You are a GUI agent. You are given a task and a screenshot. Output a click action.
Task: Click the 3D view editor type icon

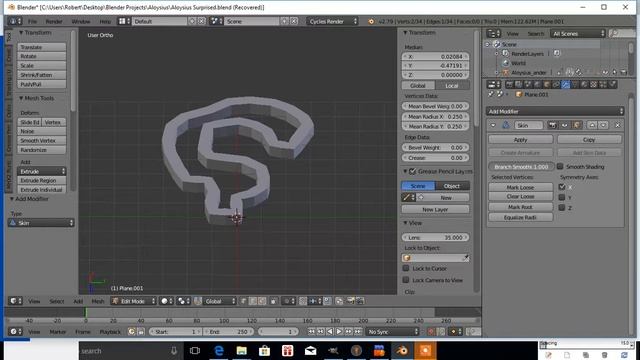coord(16,301)
